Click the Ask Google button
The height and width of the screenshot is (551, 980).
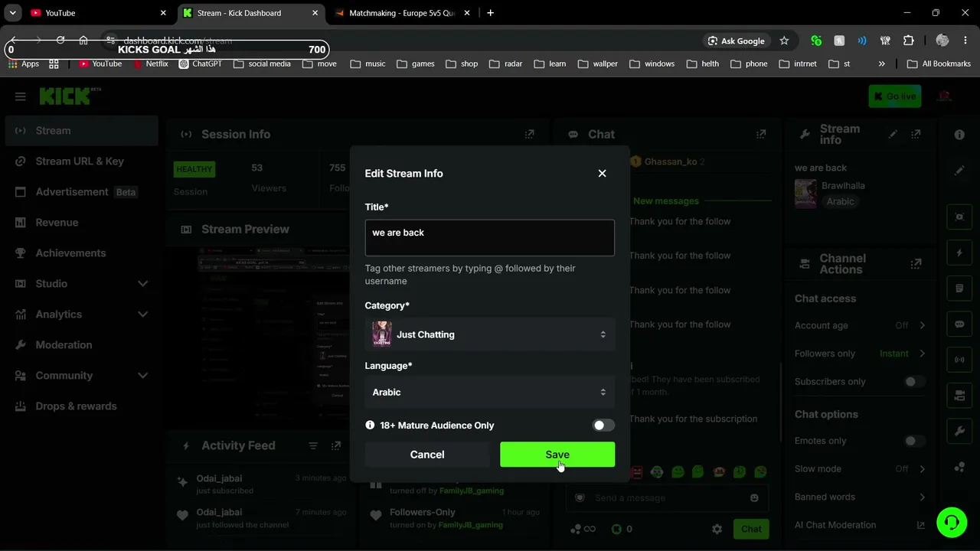(736, 41)
